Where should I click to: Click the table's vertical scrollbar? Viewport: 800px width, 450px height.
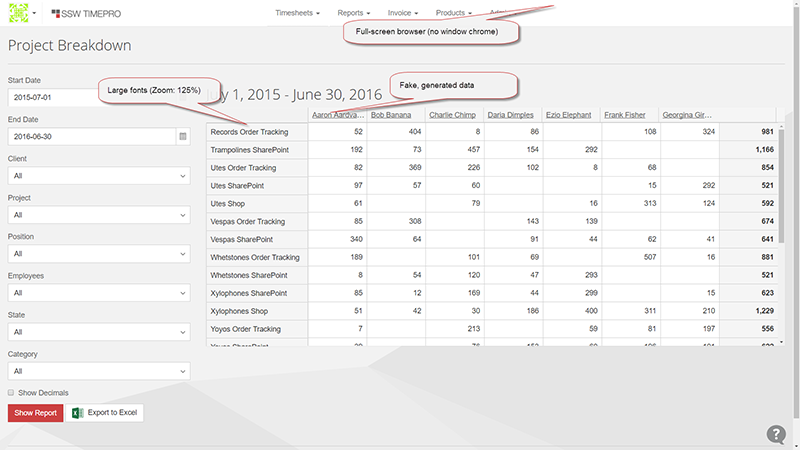[x=782, y=200]
